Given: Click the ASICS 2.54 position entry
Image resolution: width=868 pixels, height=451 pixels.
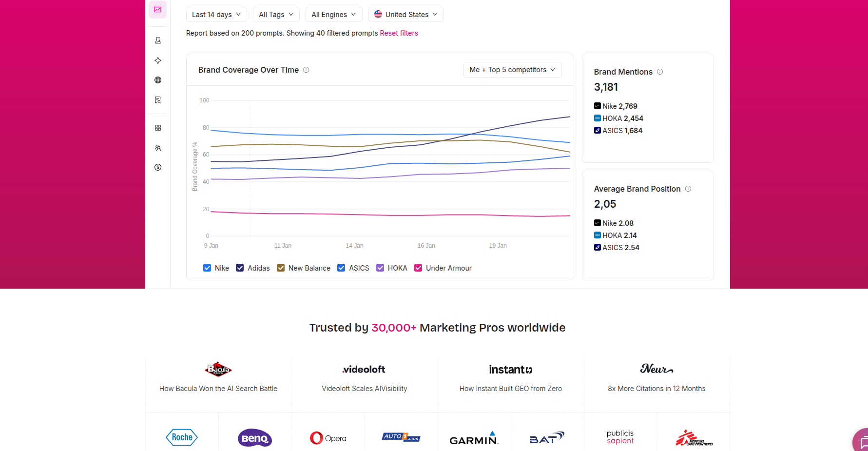Looking at the screenshot, I should (617, 247).
